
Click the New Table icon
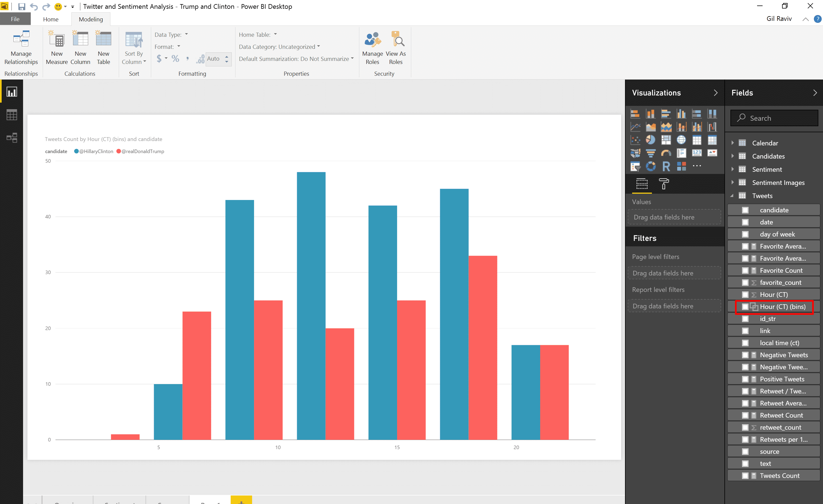click(x=104, y=39)
